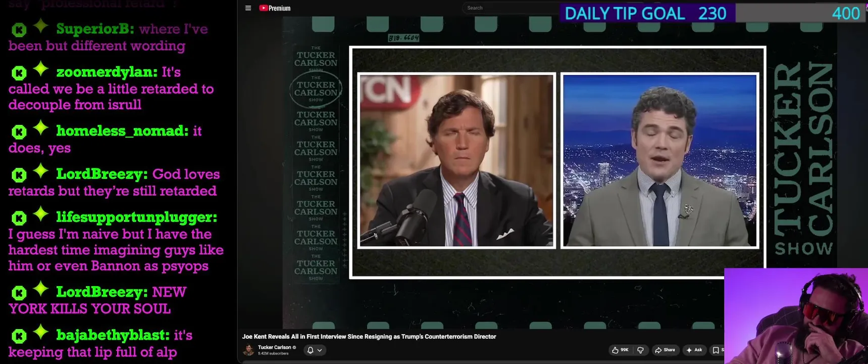
Task: Click LordBreezy's "NEW YORK KILLS YOUR SOUL" message
Action: (97, 300)
